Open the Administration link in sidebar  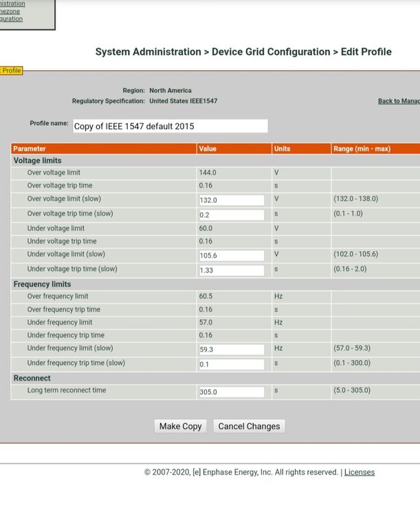[12, 3]
